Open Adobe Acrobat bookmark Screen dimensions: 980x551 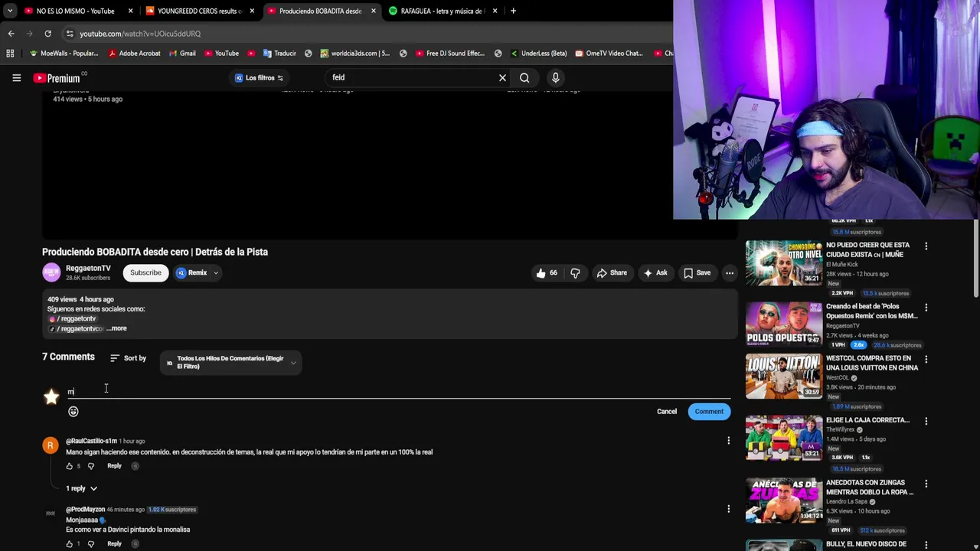click(134, 54)
